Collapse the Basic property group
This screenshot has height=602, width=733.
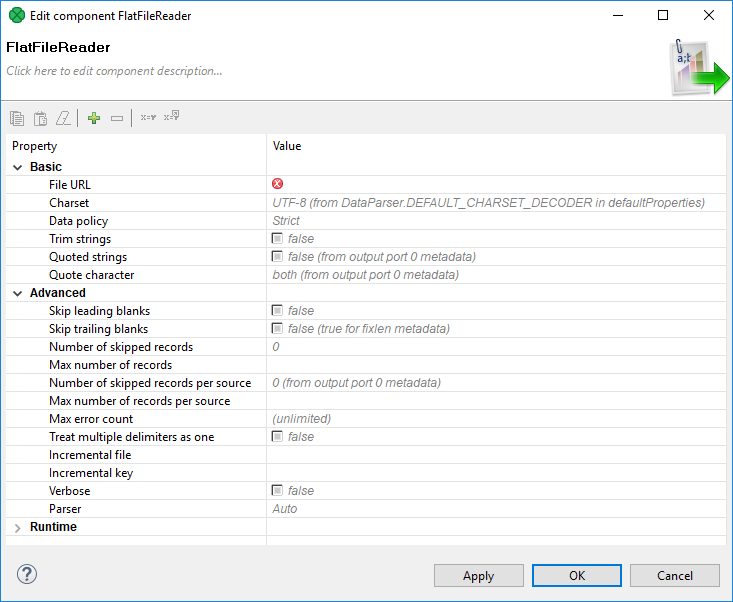point(18,167)
